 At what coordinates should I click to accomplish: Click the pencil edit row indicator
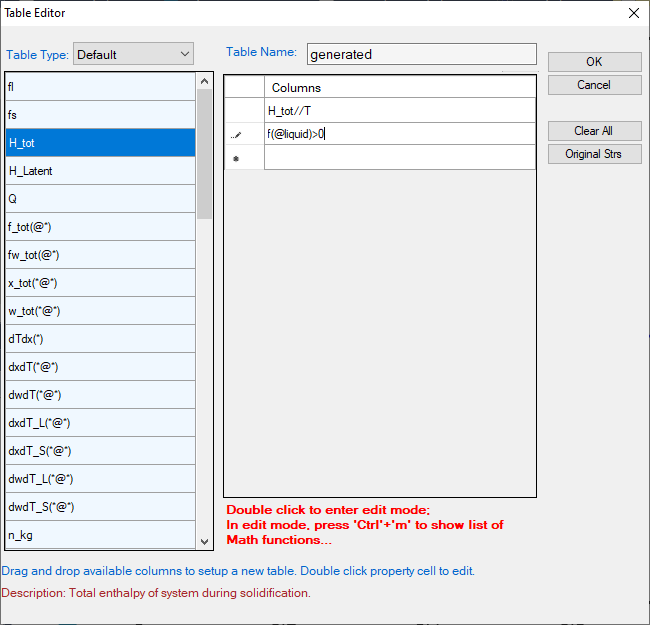click(x=237, y=134)
